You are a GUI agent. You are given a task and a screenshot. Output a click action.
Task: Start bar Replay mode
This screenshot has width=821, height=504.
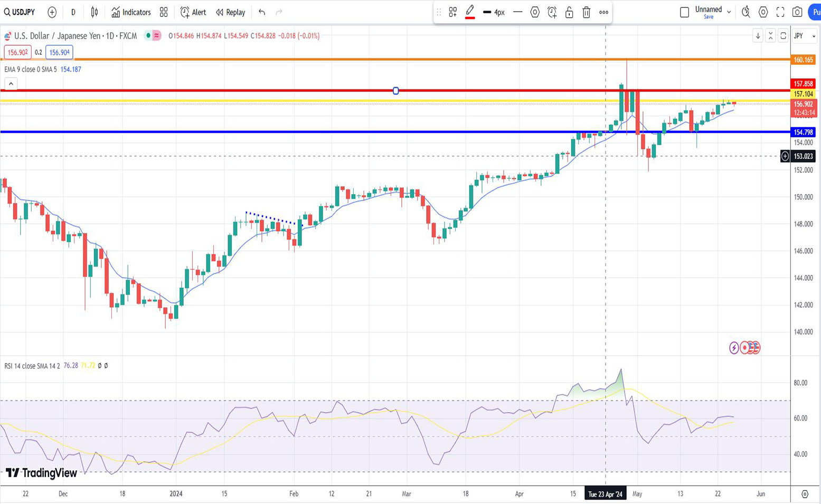coord(231,12)
